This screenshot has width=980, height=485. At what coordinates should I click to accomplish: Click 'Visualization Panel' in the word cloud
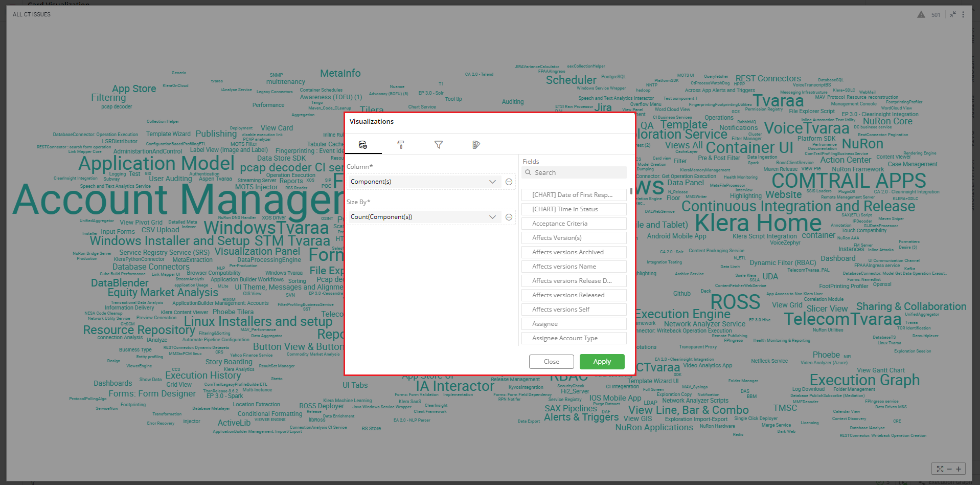257,252
